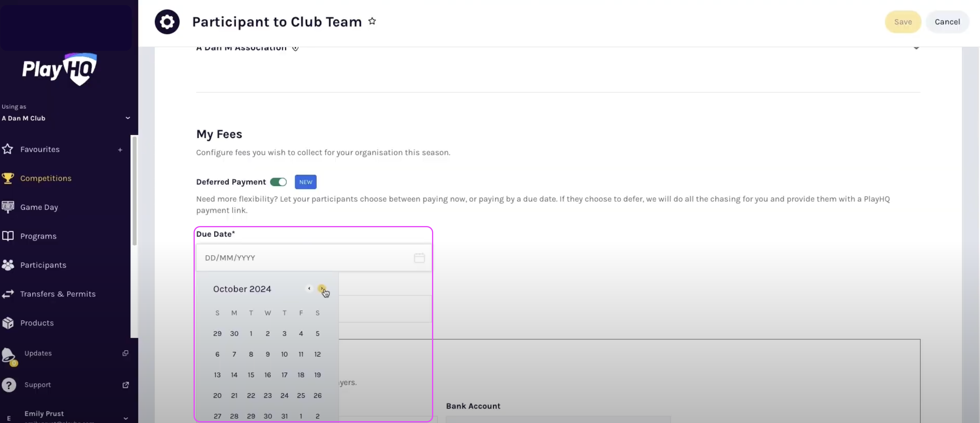The image size is (980, 423).
Task: Disable the Deferred Payment toggle
Action: click(278, 182)
